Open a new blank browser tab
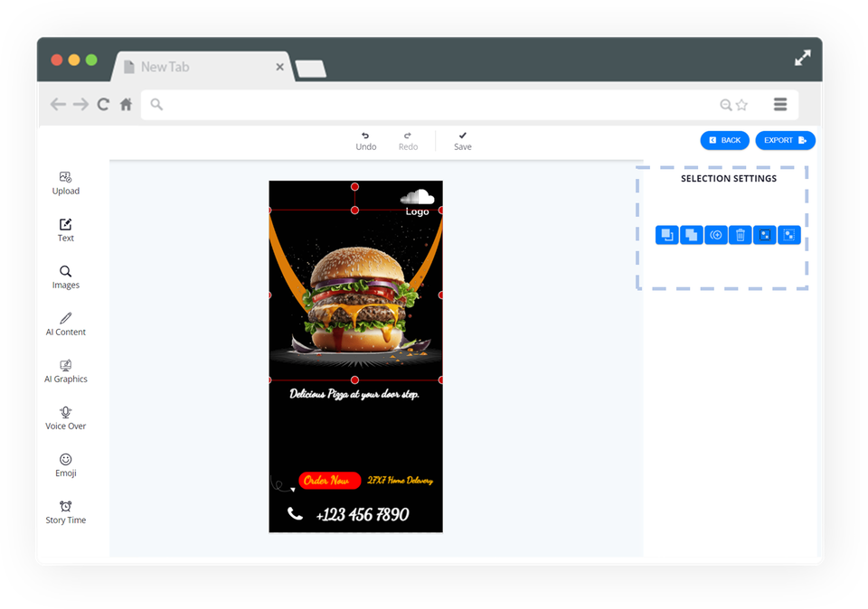868x609 pixels. (x=310, y=70)
